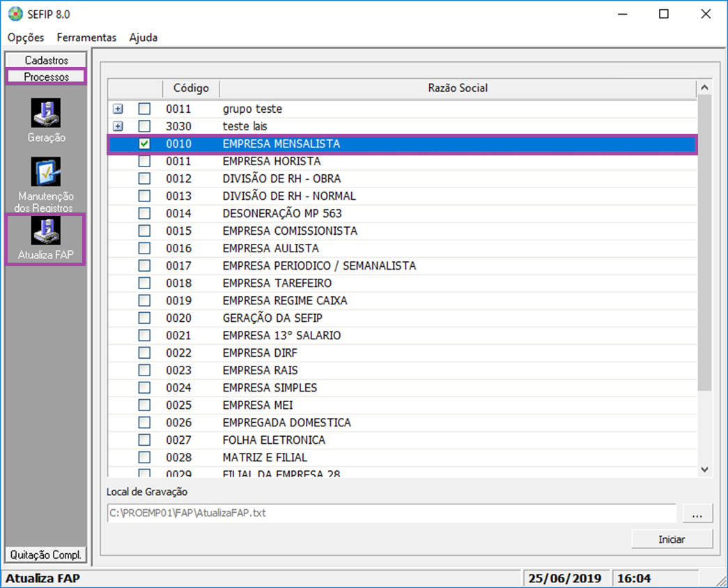Image resolution: width=728 pixels, height=588 pixels.
Task: Switch to the Cadastros section
Action: pyautogui.click(x=46, y=60)
